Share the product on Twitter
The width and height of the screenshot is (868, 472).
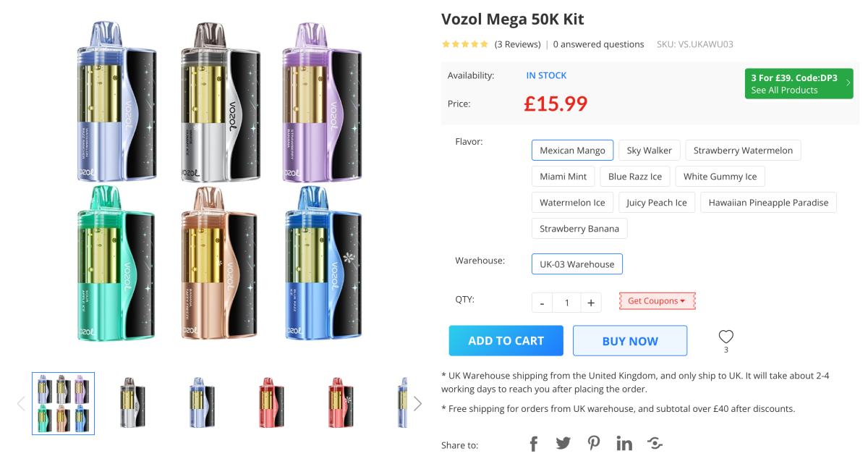click(x=563, y=443)
